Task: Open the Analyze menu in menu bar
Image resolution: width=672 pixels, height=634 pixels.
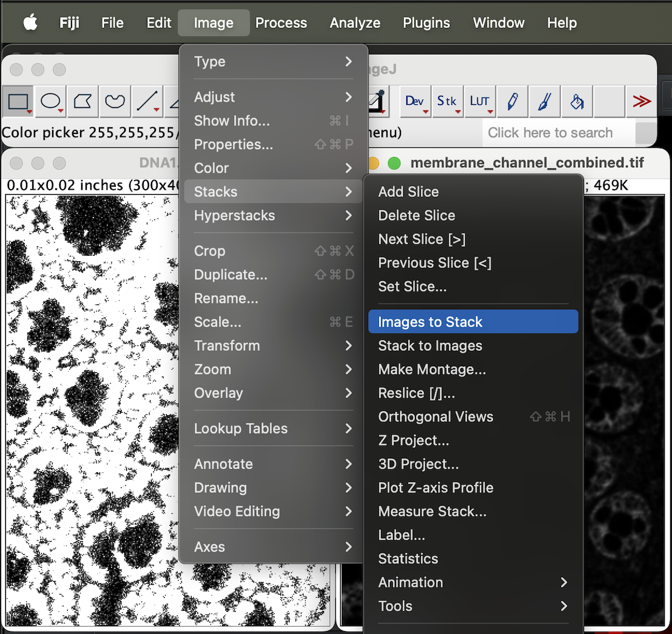Action: pyautogui.click(x=355, y=23)
